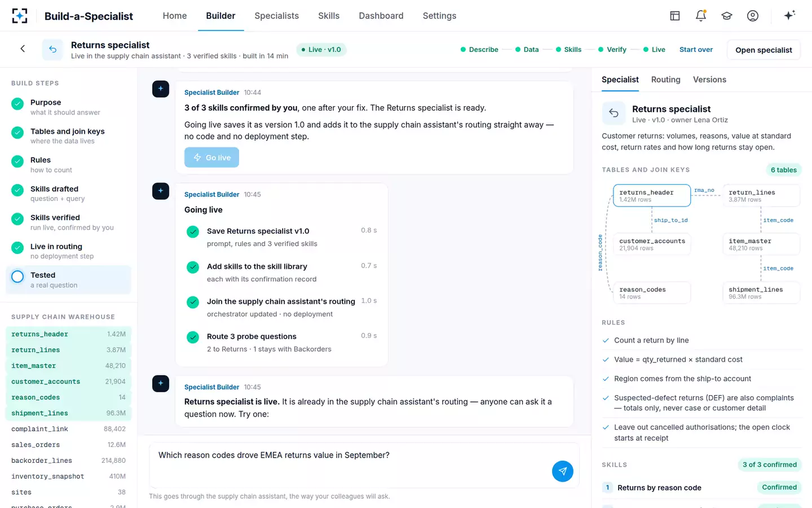Viewport: 812px width, 508px height.
Task: Send the question with the paper-plane button
Action: (x=563, y=471)
